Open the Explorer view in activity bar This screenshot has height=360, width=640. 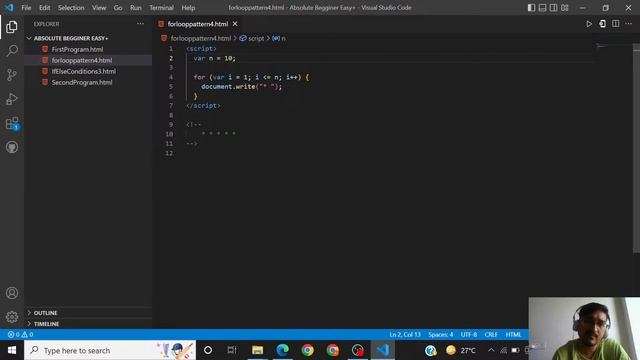point(12,27)
